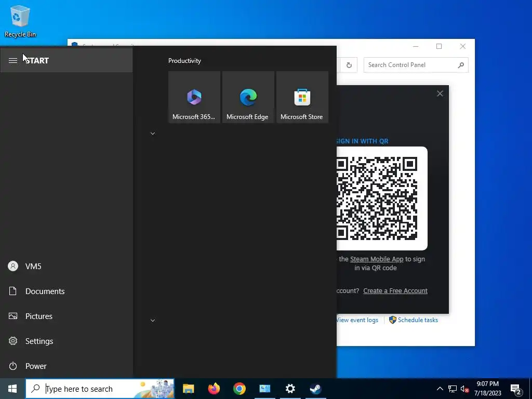Open Google Chrome from taskbar
Viewport: 532px width, 399px height.
click(x=239, y=389)
